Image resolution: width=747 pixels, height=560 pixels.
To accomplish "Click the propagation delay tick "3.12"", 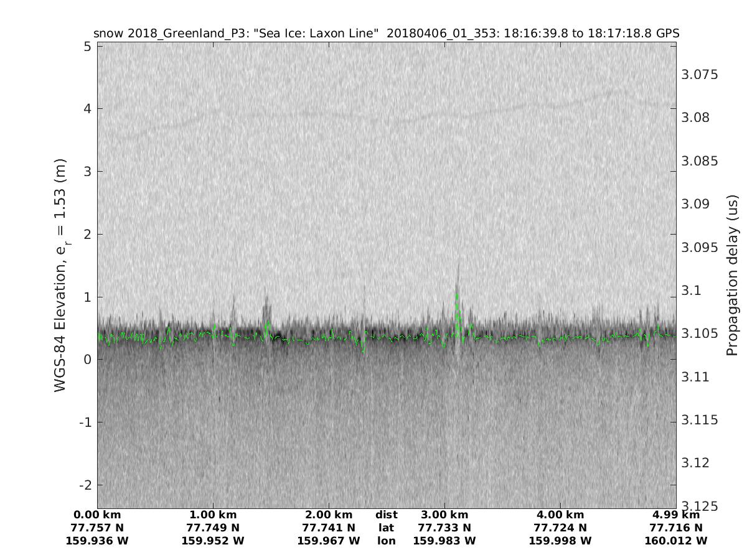I will [x=697, y=462].
